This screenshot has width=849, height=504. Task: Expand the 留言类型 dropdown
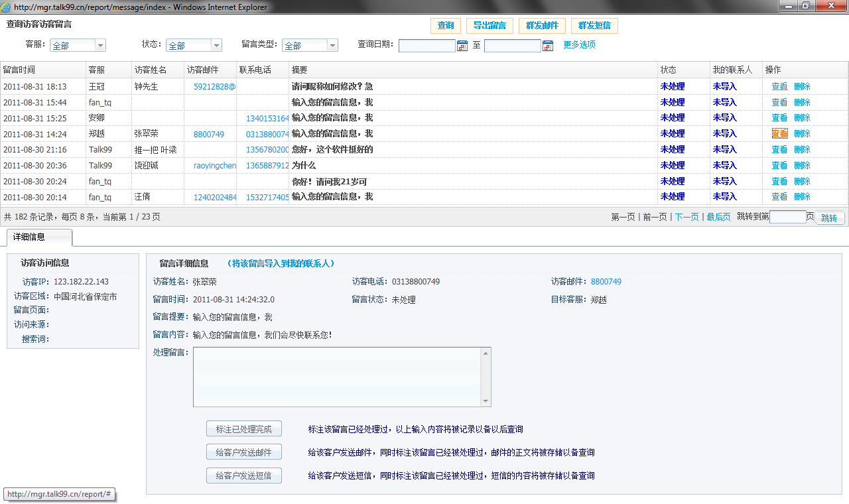tap(310, 45)
